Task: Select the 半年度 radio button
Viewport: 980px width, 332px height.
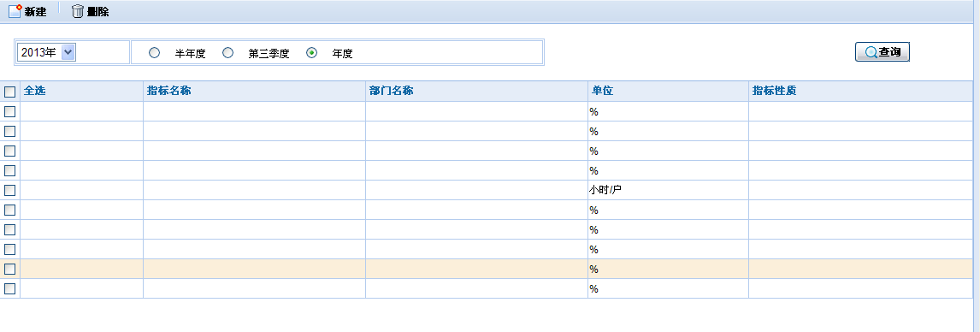Action: 155,53
